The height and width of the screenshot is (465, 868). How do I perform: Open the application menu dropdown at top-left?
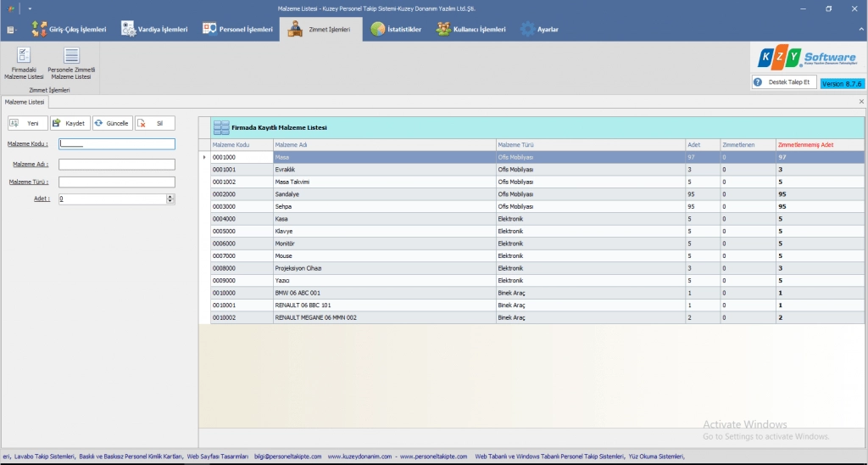pyautogui.click(x=12, y=30)
